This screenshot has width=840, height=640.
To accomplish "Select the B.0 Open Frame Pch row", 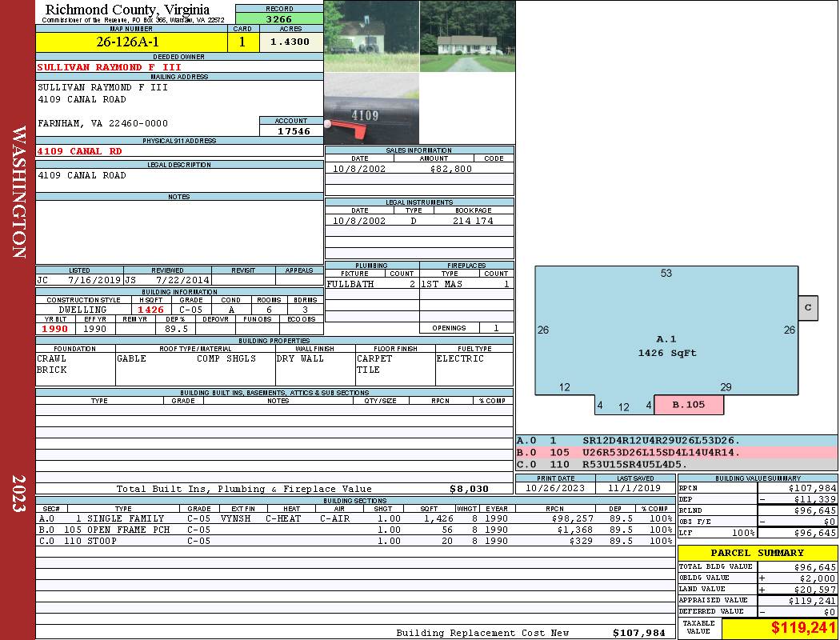I will 354,530.
